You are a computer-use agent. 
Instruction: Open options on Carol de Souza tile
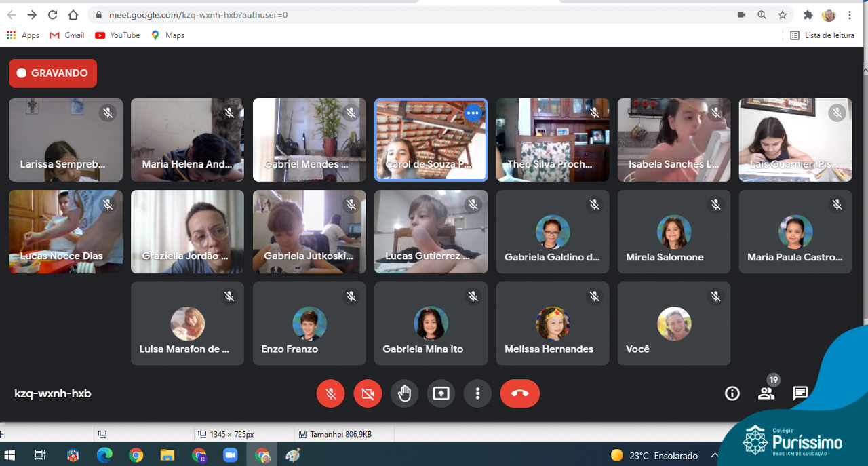pos(473,113)
